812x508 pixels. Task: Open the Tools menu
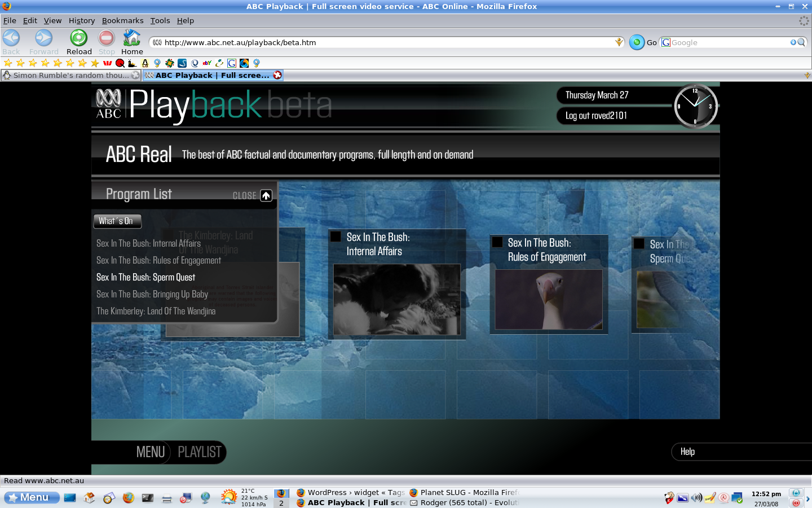pyautogui.click(x=160, y=20)
